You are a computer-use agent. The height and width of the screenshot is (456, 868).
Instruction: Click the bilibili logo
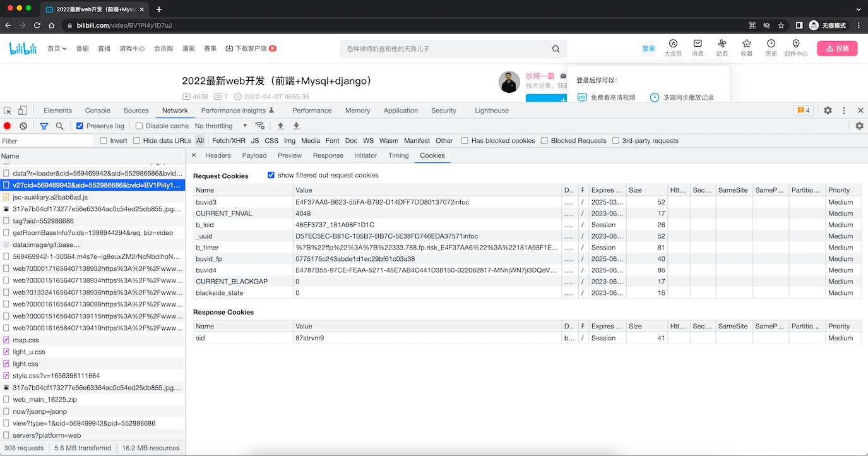(x=23, y=49)
